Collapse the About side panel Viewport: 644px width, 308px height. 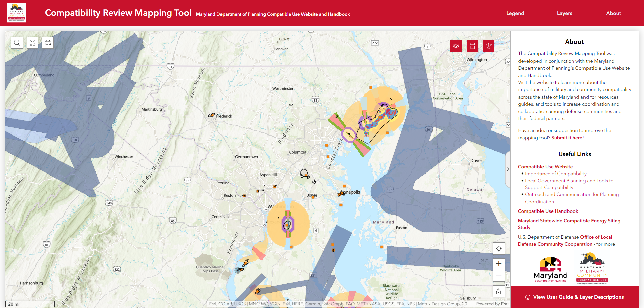[508, 169]
